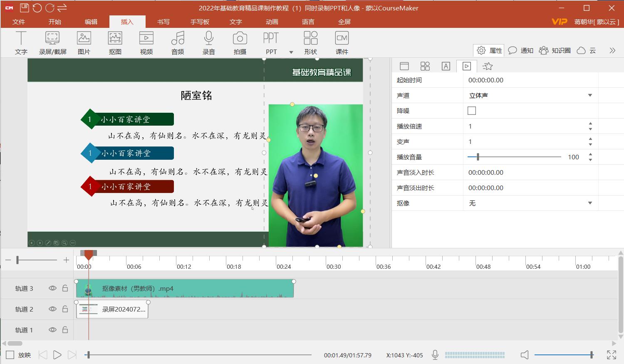Switch to the 动画 ribbon tab
The image size is (624, 364).
[272, 22]
